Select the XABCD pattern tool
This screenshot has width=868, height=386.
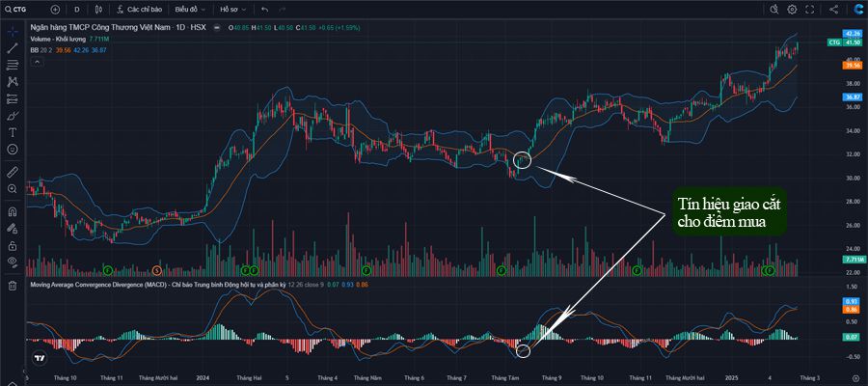tap(13, 82)
